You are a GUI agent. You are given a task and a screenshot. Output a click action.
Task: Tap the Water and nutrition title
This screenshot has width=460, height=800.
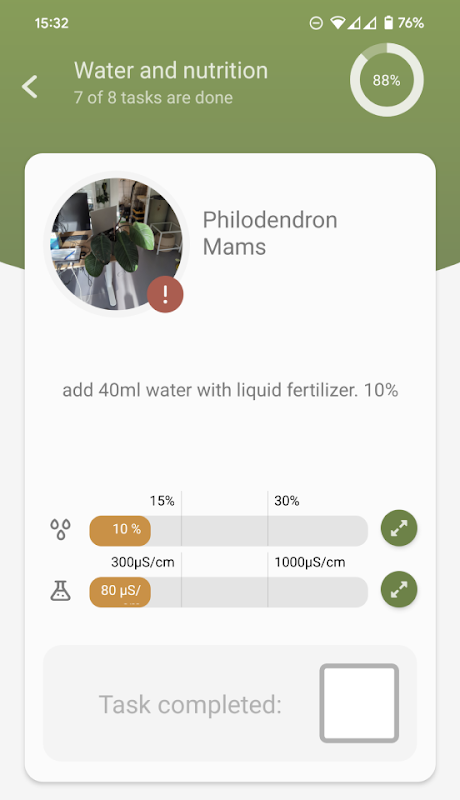point(171,70)
